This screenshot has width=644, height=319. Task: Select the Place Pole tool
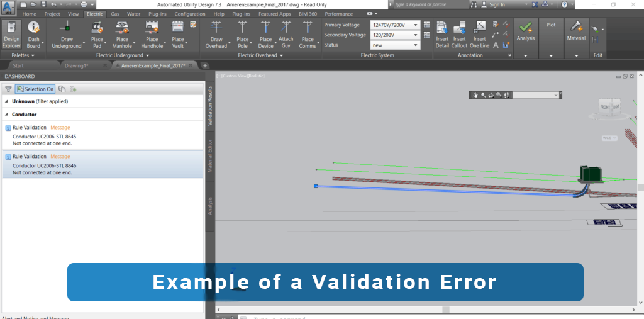[x=243, y=35]
